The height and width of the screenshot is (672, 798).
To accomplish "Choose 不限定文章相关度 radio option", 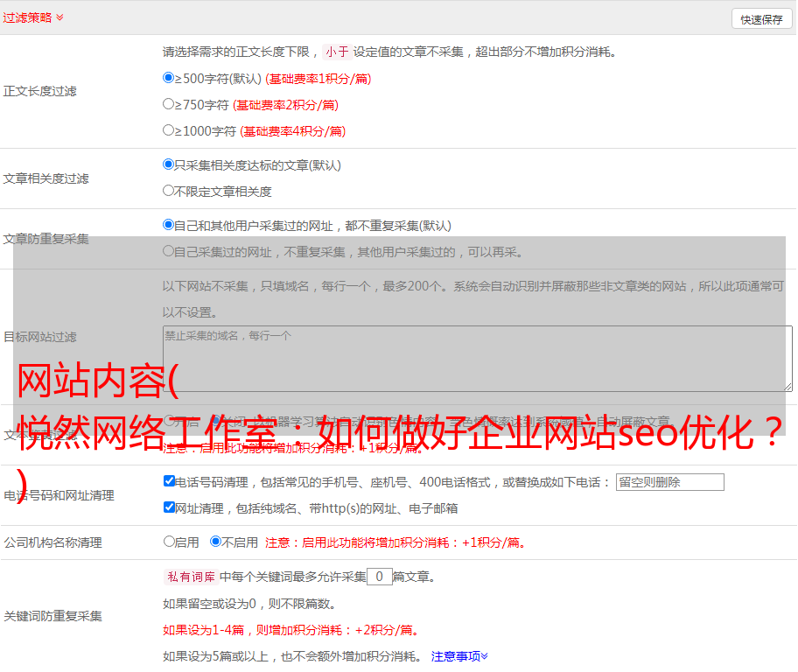I will coord(168,191).
